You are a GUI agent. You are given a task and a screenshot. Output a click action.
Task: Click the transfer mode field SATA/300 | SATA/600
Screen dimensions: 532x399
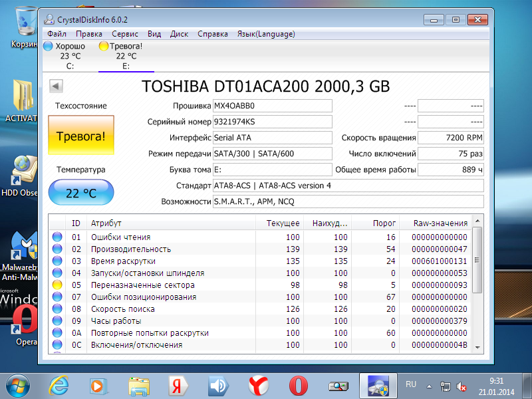pyautogui.click(x=273, y=154)
